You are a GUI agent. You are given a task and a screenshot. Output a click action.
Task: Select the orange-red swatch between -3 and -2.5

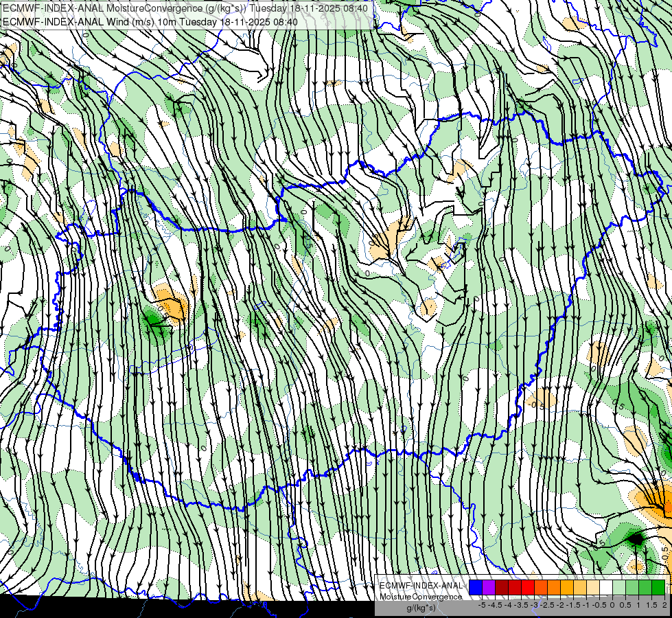pos(541,587)
